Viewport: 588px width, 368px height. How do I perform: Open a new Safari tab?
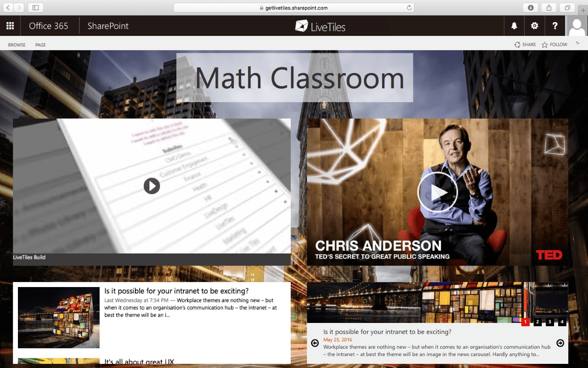pos(583,10)
